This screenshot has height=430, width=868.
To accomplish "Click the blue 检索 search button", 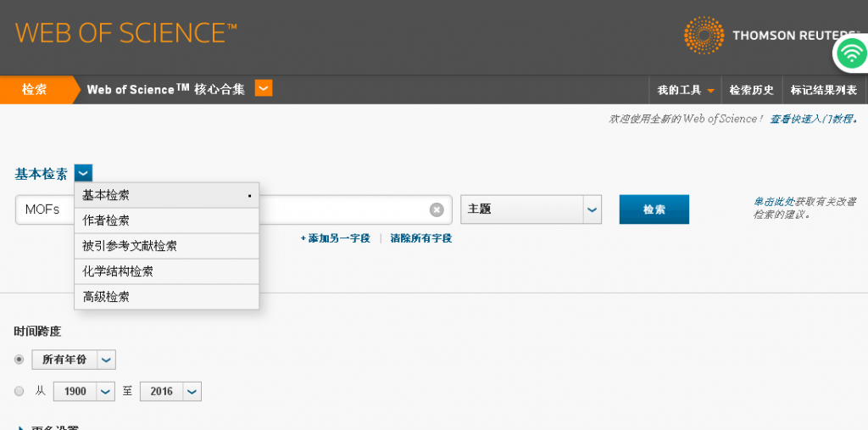I will point(654,209).
